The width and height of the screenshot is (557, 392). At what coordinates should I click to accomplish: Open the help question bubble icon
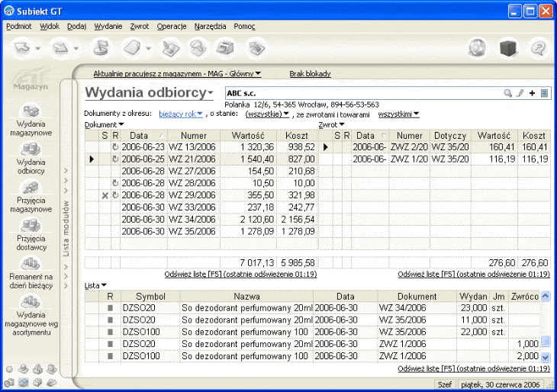(539, 48)
